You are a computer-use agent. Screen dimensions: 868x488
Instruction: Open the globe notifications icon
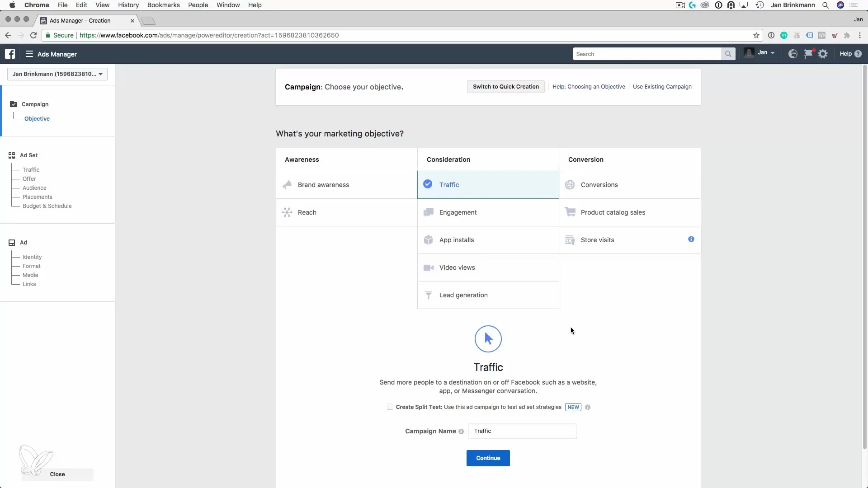pos(793,54)
